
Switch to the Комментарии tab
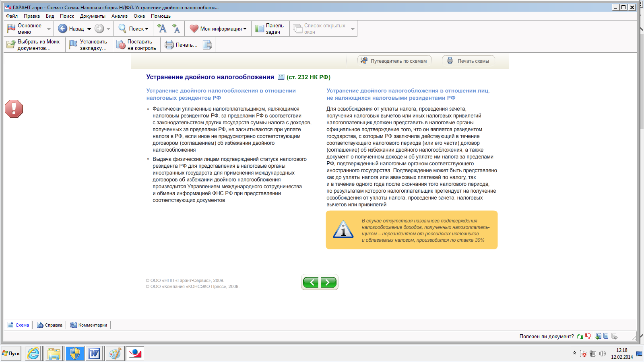[x=89, y=325]
